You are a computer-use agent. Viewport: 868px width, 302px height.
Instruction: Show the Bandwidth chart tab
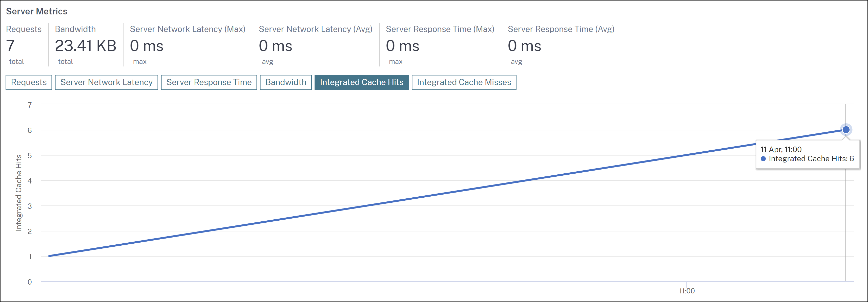coord(286,82)
